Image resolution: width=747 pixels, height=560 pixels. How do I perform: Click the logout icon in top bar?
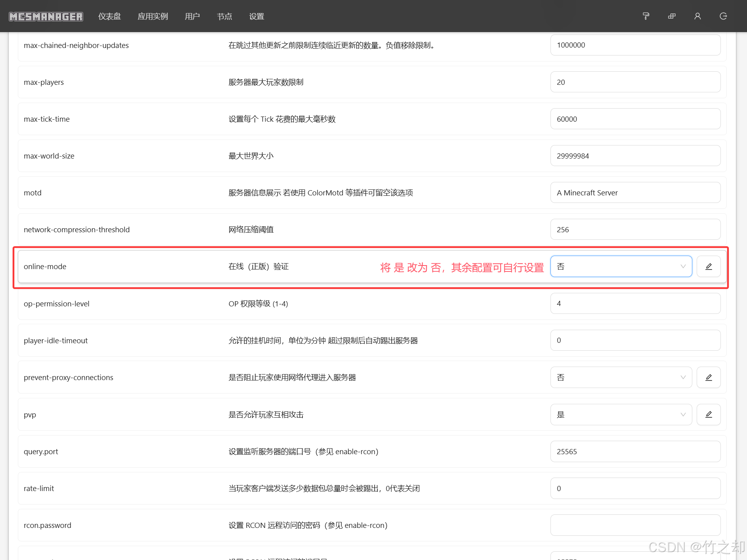tap(723, 16)
